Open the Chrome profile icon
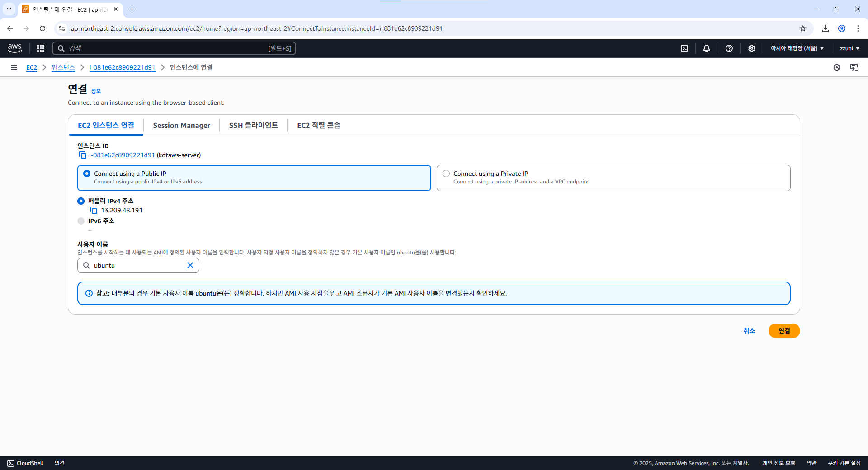868x470 pixels. pos(842,28)
